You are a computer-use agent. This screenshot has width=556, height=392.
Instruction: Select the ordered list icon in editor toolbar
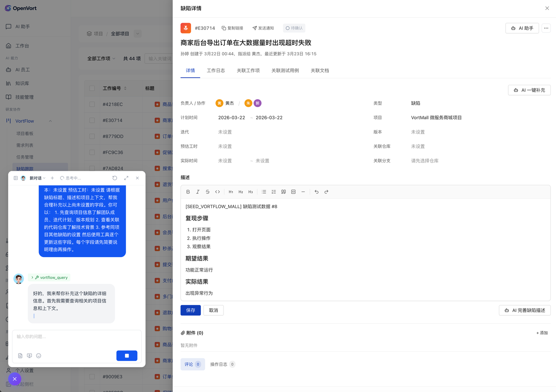pyautogui.click(x=274, y=192)
